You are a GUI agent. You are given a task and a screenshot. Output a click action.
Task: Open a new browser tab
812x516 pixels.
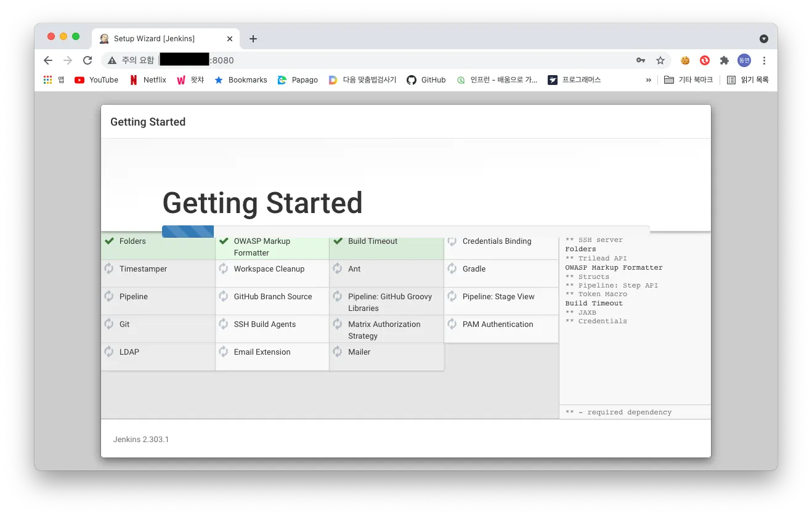point(253,39)
